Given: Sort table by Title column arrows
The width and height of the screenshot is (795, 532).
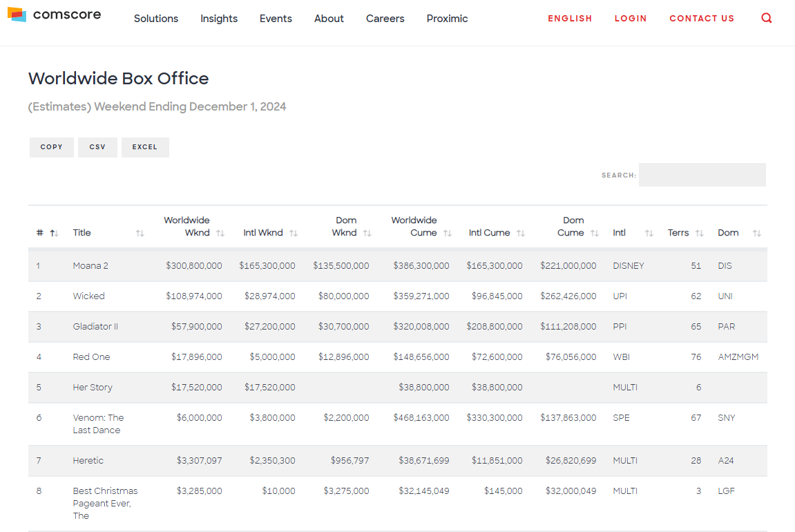Looking at the screenshot, I should click(x=140, y=234).
